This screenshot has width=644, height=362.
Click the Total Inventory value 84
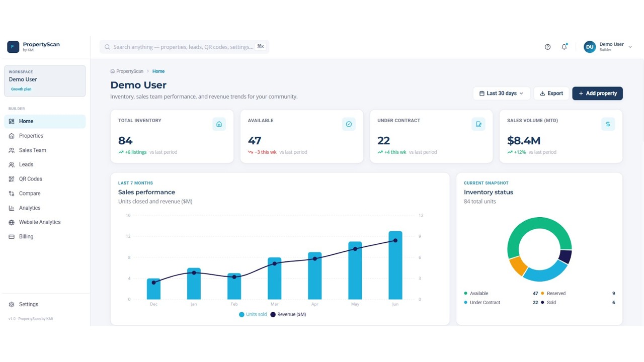[x=125, y=141]
